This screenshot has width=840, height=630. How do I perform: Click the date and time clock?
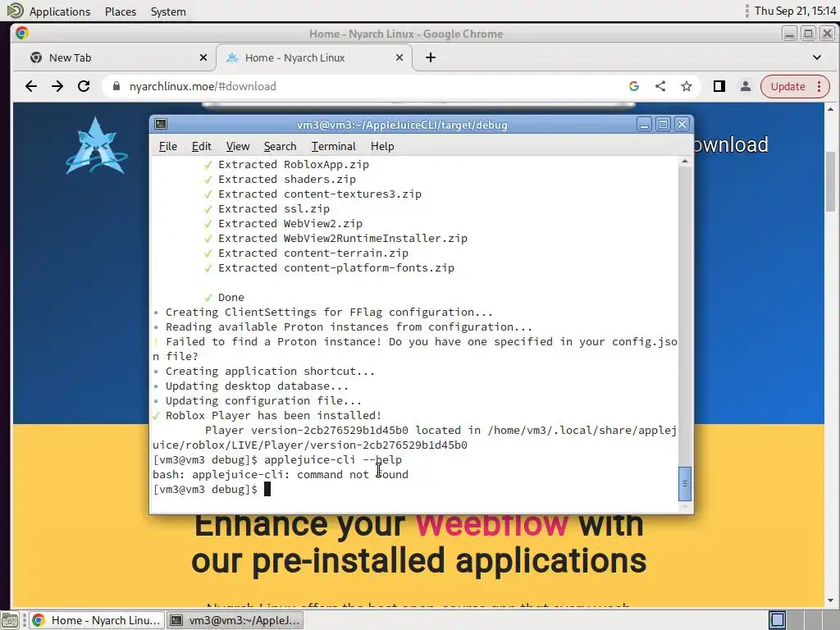tap(795, 11)
